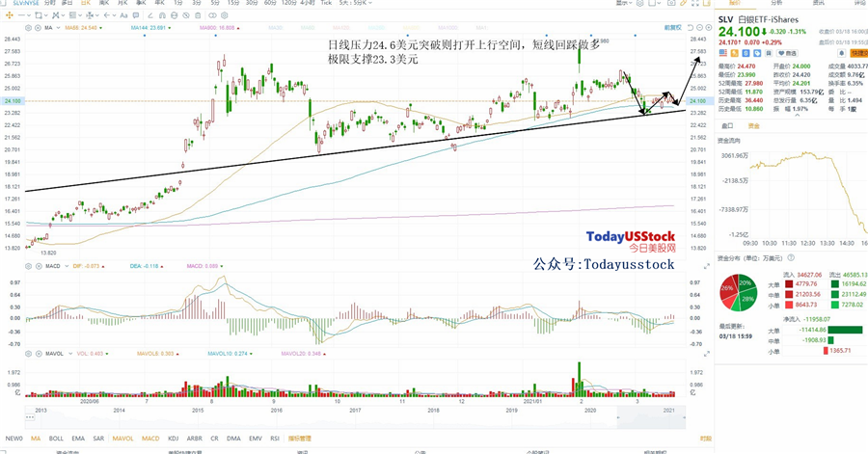Zoom out chart with minus circle

pyautogui.click(x=699, y=27)
